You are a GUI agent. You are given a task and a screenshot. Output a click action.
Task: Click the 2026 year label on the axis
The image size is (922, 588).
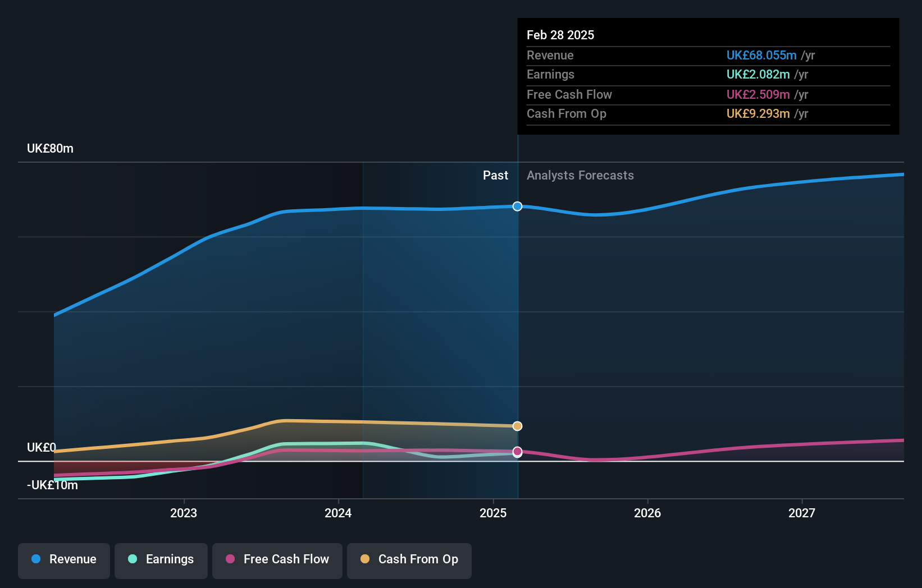pos(648,513)
